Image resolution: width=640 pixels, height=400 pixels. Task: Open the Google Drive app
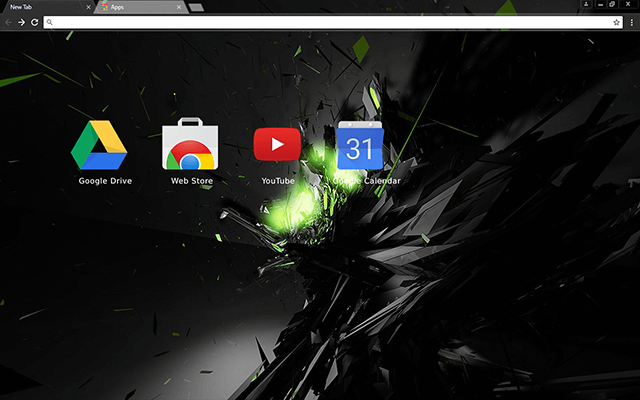(99, 146)
